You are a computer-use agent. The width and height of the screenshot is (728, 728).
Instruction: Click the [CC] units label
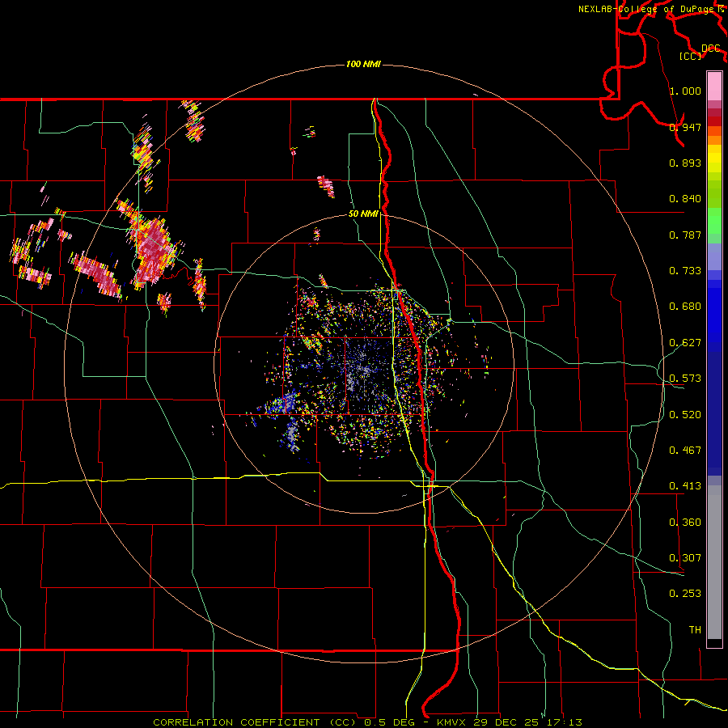tap(691, 56)
